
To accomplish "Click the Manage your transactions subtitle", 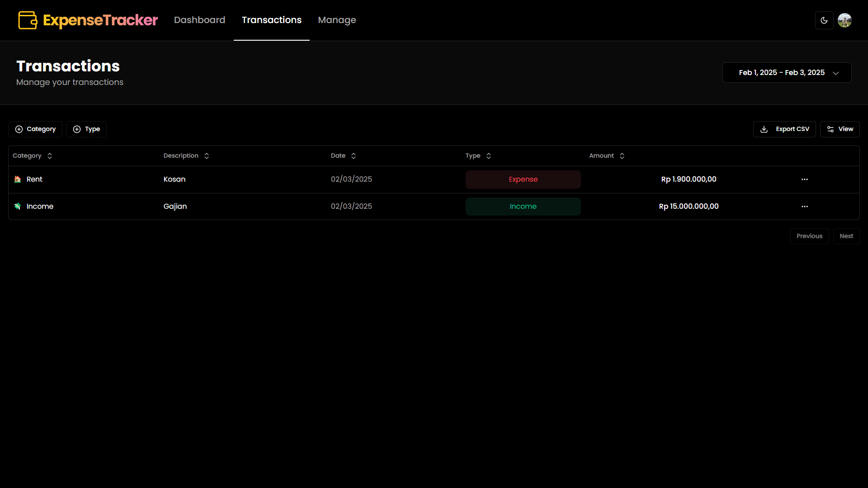I will pos(70,82).
